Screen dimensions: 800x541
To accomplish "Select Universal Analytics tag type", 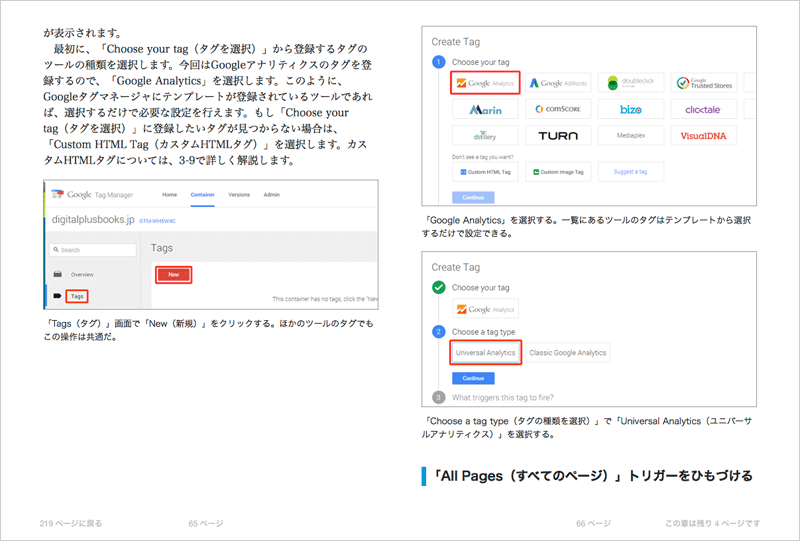I will [x=485, y=353].
